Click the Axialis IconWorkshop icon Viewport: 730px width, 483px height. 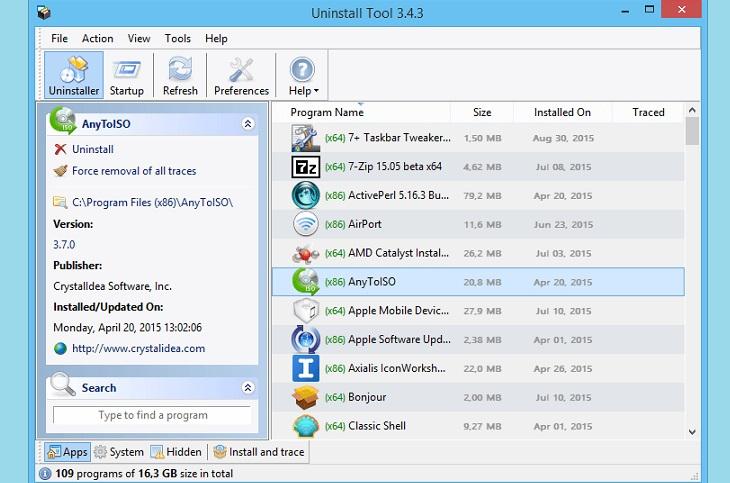(x=305, y=368)
